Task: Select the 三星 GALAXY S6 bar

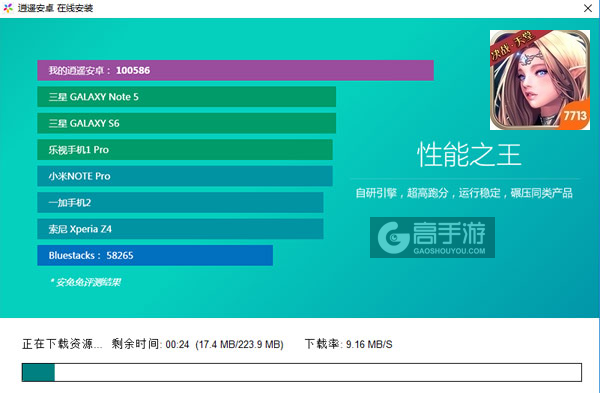Action: pos(186,123)
